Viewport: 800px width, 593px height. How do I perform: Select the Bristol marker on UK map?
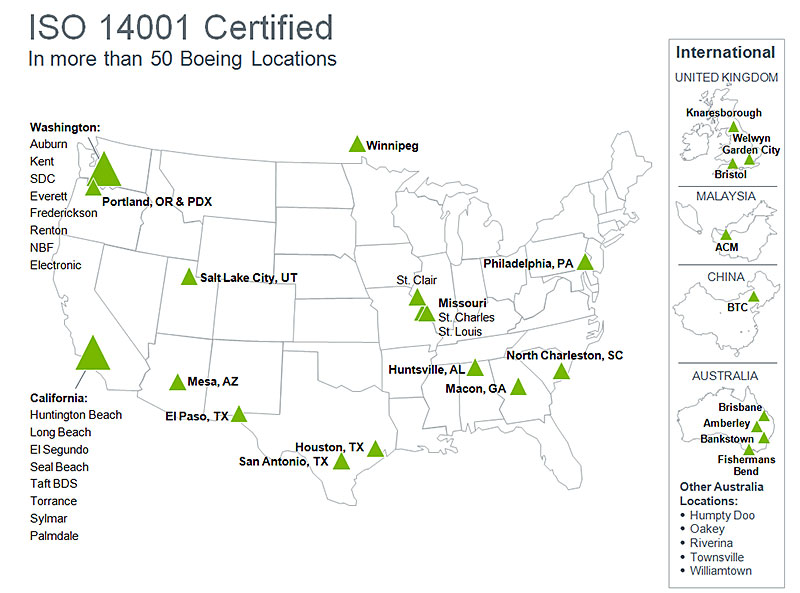click(733, 164)
